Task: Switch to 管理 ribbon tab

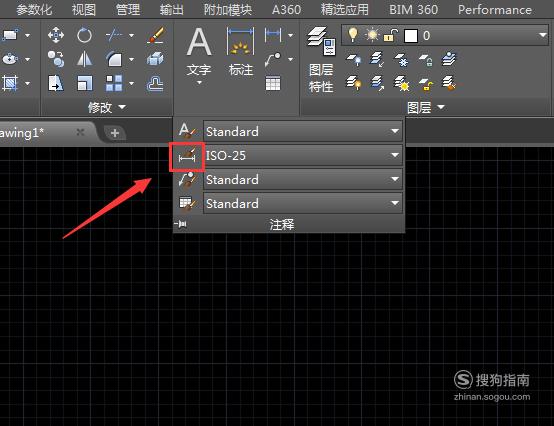Action: point(128,10)
